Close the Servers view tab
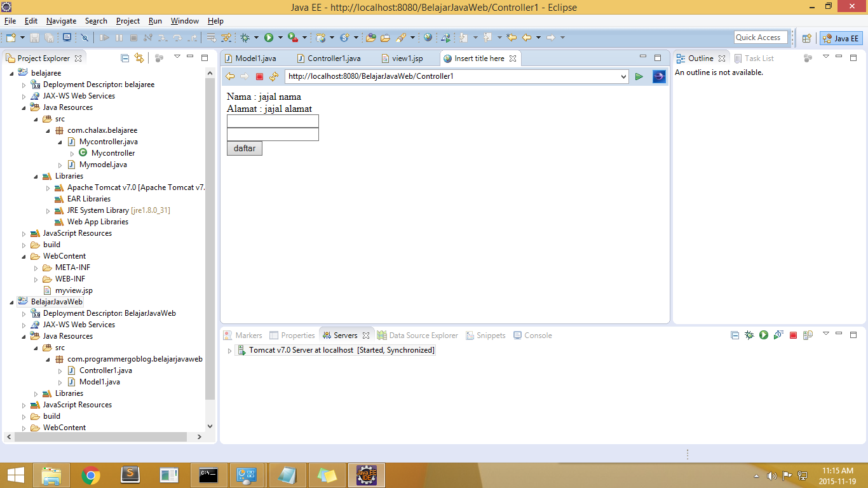 pyautogui.click(x=365, y=335)
